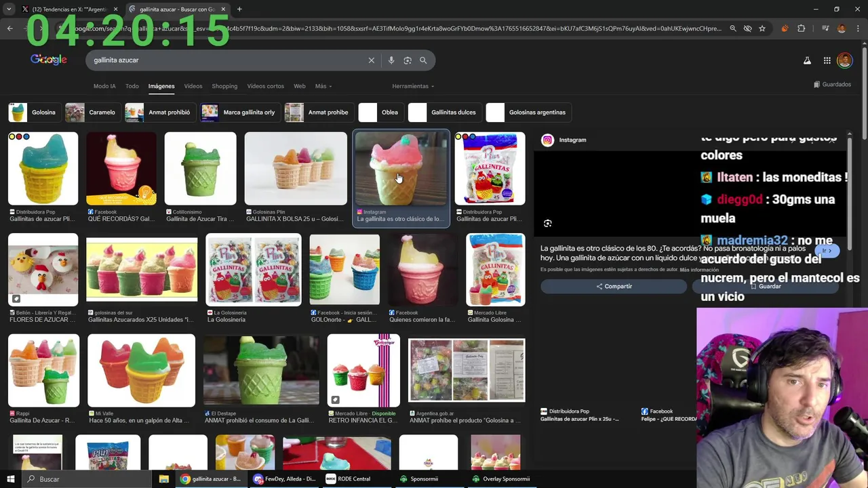Open the Chrome tab search dropdown
The width and height of the screenshot is (868, 488).
(x=9, y=9)
